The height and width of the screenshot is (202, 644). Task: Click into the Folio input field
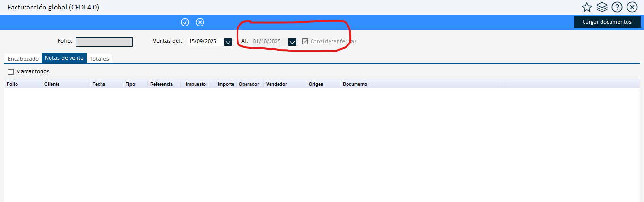click(104, 42)
